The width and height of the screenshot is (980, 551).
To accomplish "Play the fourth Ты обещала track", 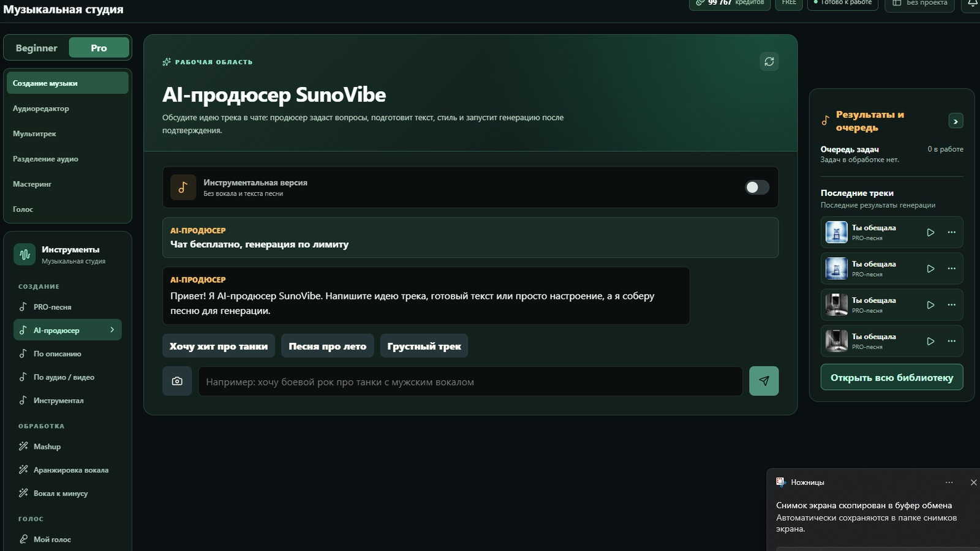I will [930, 341].
